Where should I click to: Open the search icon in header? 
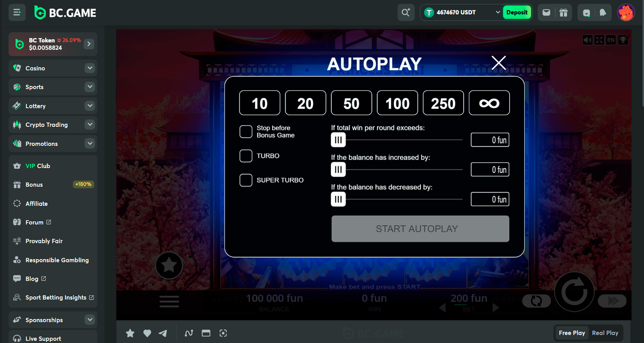coord(406,12)
